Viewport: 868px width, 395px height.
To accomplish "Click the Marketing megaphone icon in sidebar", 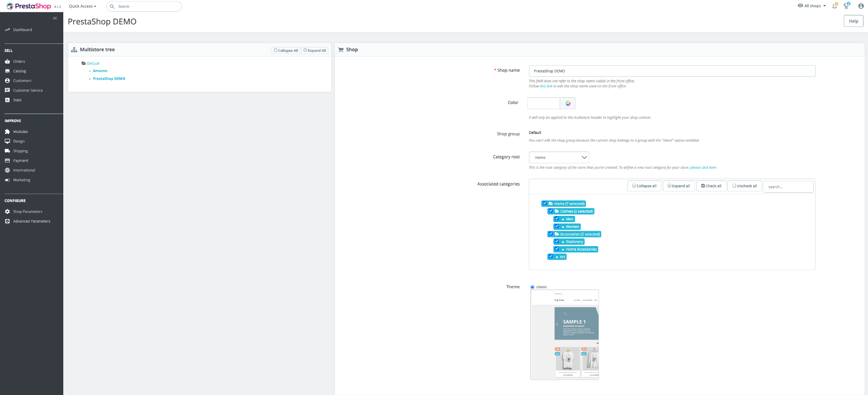I will point(7,180).
